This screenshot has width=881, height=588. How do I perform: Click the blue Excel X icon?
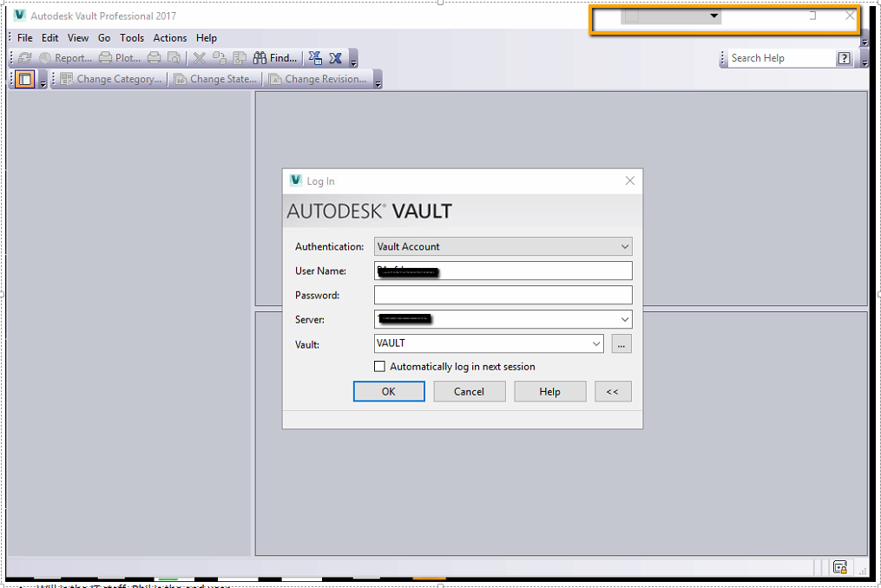tap(335, 58)
